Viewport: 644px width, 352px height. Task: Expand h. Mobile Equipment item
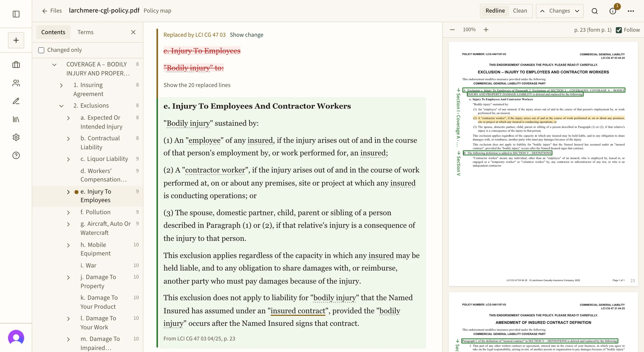tap(68, 245)
